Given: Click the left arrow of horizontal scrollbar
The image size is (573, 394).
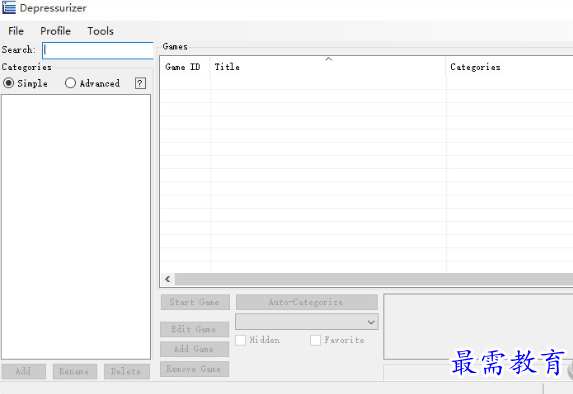Looking at the screenshot, I should click(x=168, y=279).
